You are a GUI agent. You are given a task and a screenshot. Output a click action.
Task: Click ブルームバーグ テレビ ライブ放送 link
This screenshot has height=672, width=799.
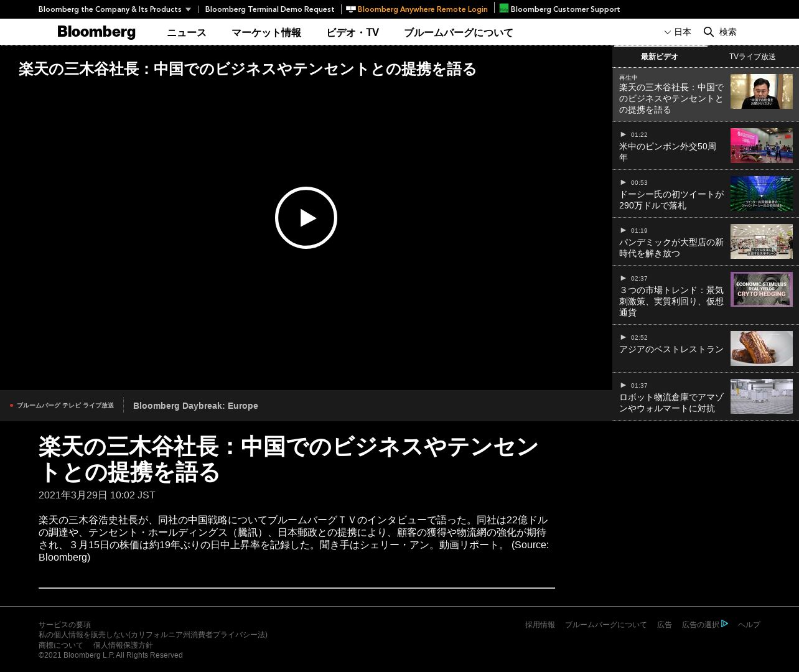(x=65, y=406)
